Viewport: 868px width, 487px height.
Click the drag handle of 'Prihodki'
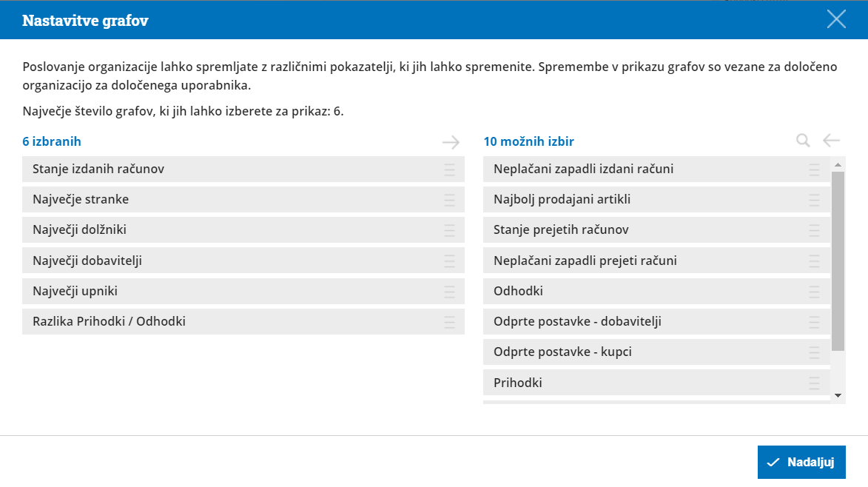814,383
